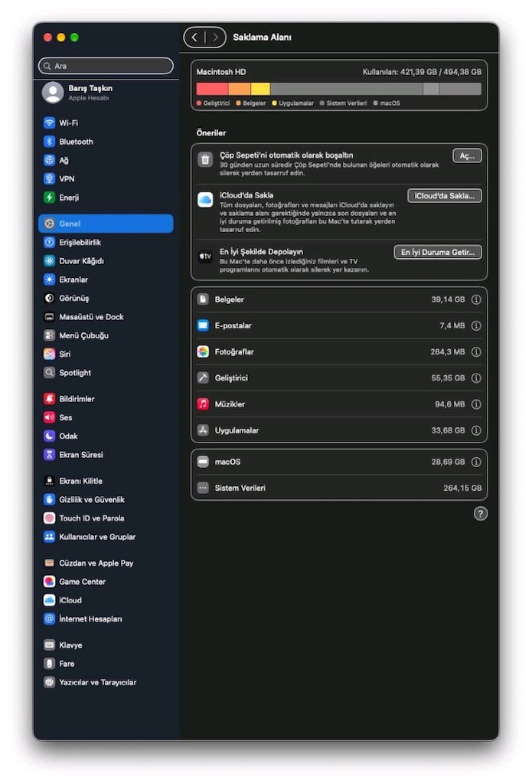Click the Macintosh HD label
The height and width of the screenshot is (784, 532).
(221, 72)
